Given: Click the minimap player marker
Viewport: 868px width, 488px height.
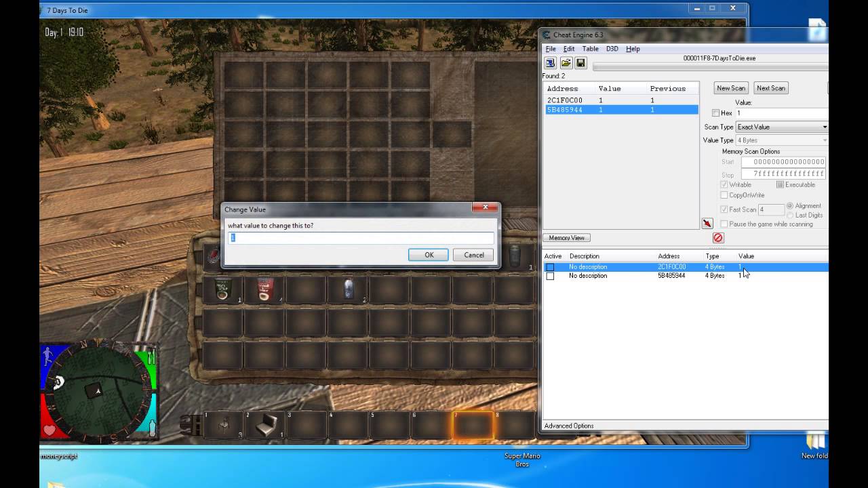Looking at the screenshot, I should (98, 390).
